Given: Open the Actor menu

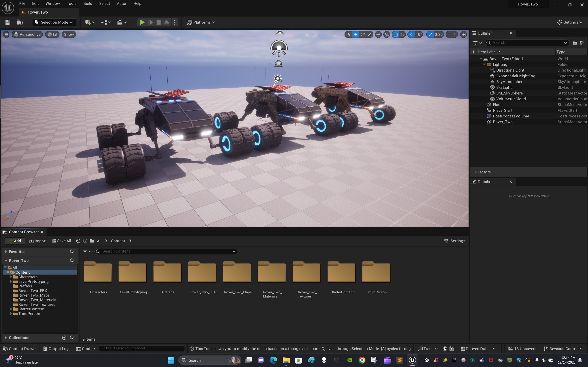Looking at the screenshot, I should point(122,3).
